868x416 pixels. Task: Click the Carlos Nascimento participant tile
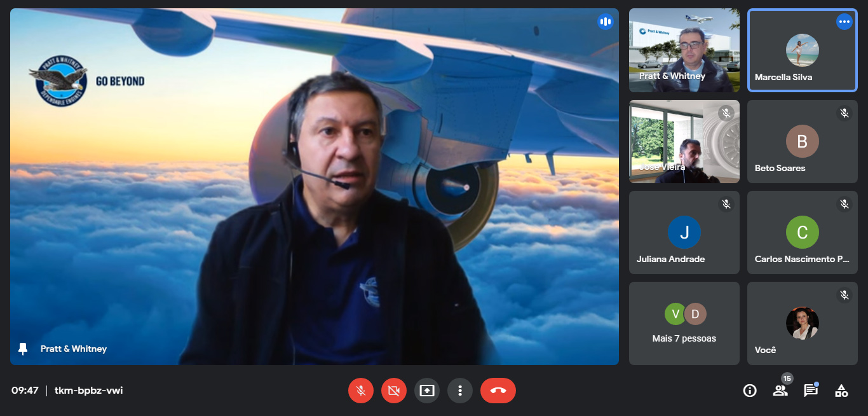pos(802,233)
